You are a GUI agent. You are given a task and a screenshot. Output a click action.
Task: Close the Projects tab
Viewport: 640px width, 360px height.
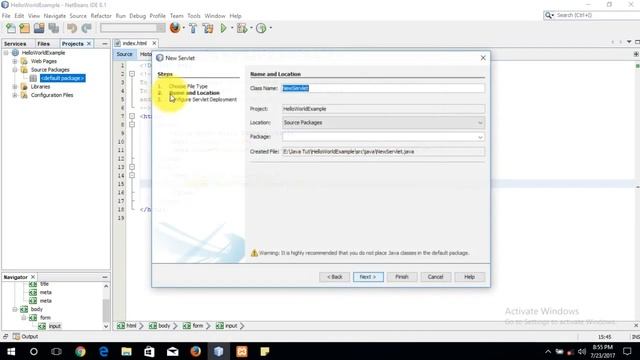coord(89,44)
